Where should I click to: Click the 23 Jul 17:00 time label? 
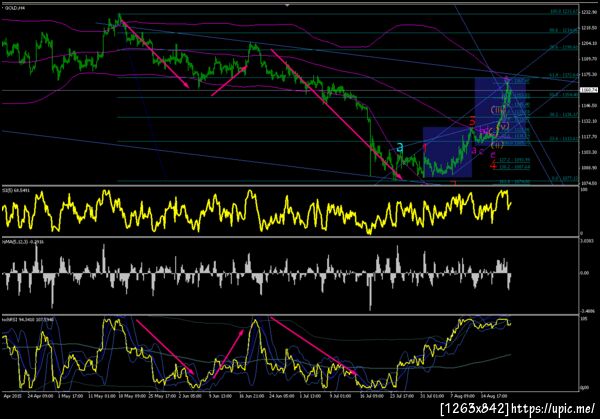click(x=402, y=396)
